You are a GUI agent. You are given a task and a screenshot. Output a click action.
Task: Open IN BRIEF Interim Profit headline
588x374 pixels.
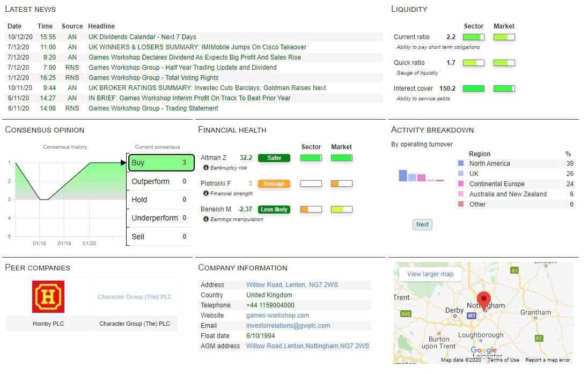coord(189,98)
